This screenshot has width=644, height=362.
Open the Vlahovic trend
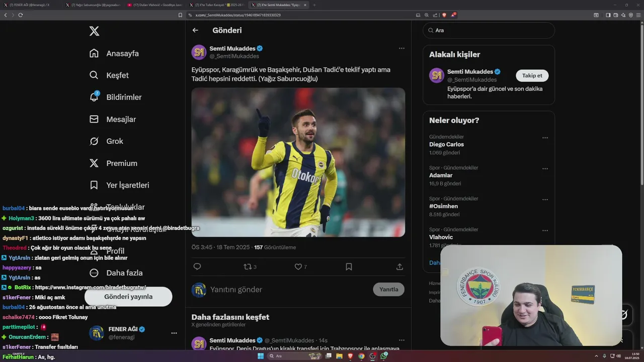(441, 237)
